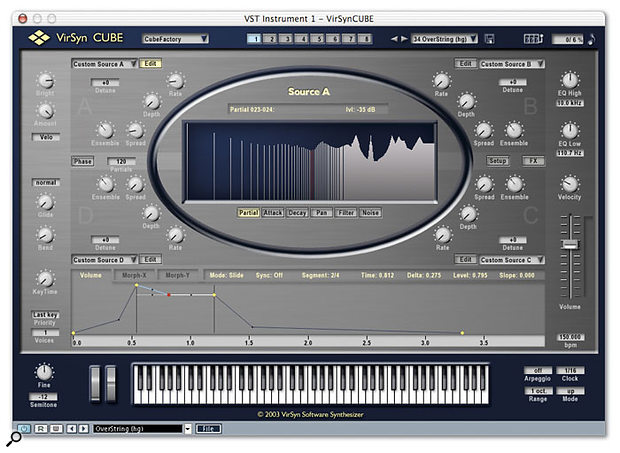Image resolution: width=620 pixels, height=453 pixels.
Task: Toggle the normal glide mode field
Action: tap(46, 183)
